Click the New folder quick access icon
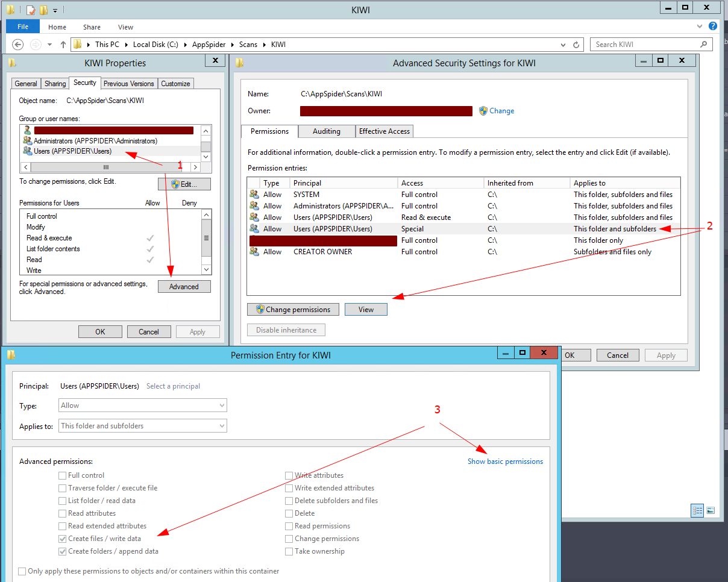 coord(43,10)
